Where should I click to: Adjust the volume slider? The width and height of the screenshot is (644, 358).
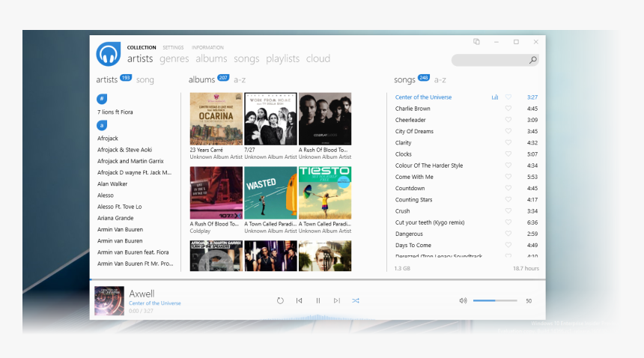(x=495, y=300)
